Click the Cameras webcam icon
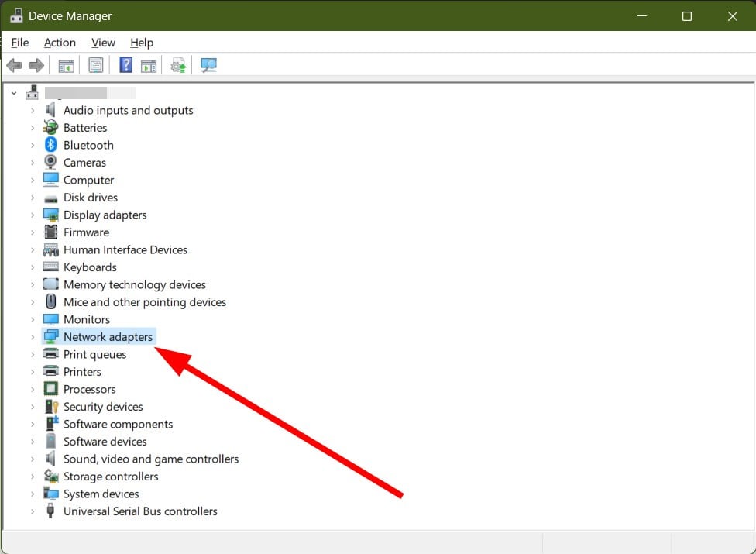 point(50,162)
